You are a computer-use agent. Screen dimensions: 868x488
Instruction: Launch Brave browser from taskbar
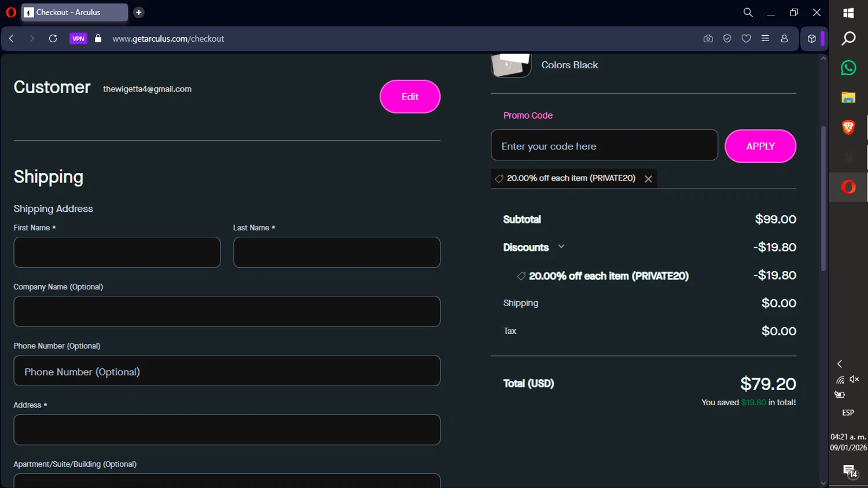click(x=848, y=127)
